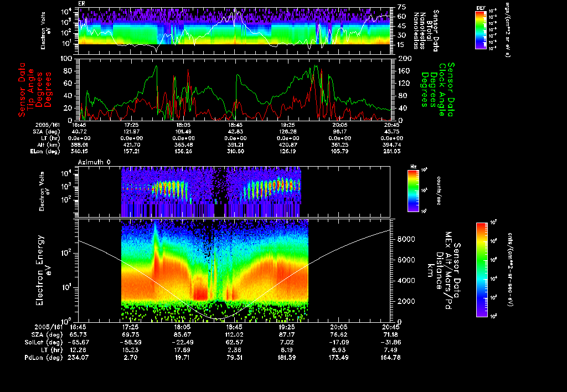This screenshot has width=567, height=392.
Task: Click SZA value 121.97
Action: (131, 132)
